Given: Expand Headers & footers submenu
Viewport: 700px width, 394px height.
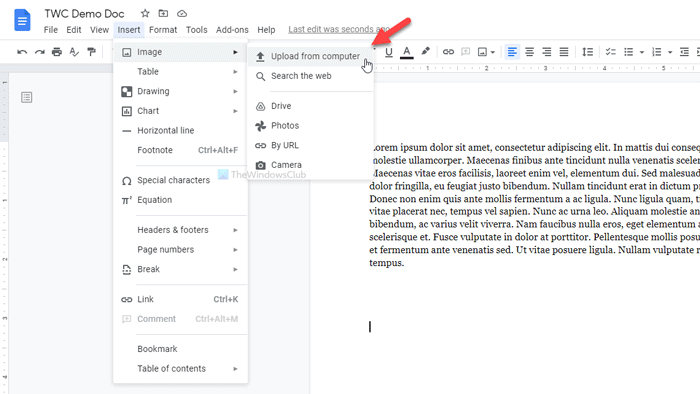Looking at the screenshot, I should tap(180, 230).
